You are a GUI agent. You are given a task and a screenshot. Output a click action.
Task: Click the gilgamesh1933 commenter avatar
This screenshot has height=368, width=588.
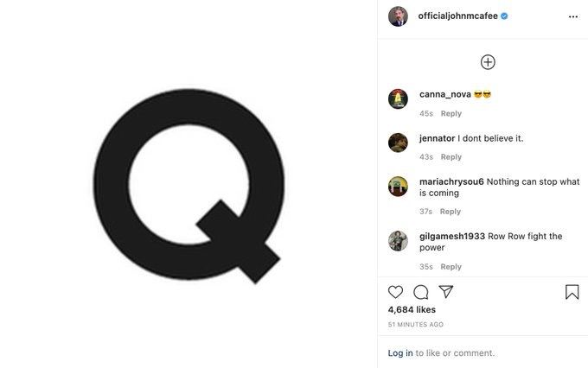[x=398, y=241]
